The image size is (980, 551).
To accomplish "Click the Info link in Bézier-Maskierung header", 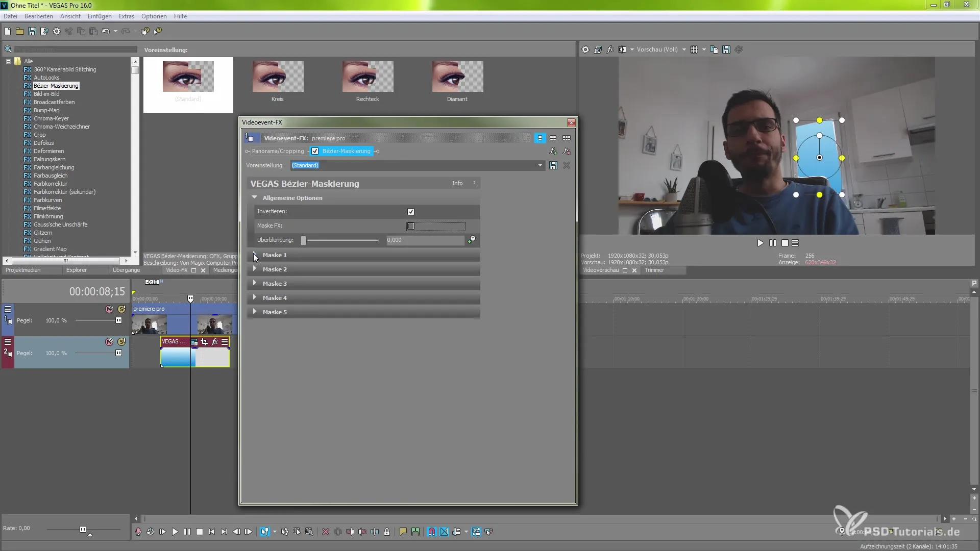I will point(457,183).
